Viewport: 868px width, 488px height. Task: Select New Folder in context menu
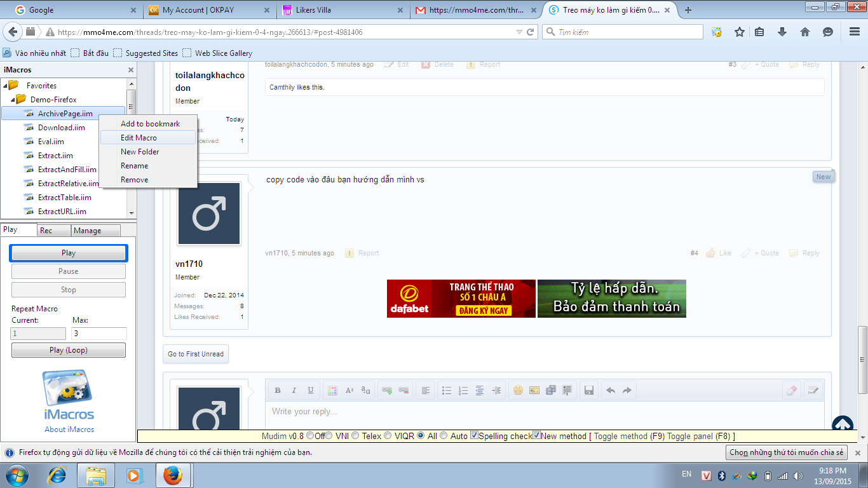(x=148, y=152)
